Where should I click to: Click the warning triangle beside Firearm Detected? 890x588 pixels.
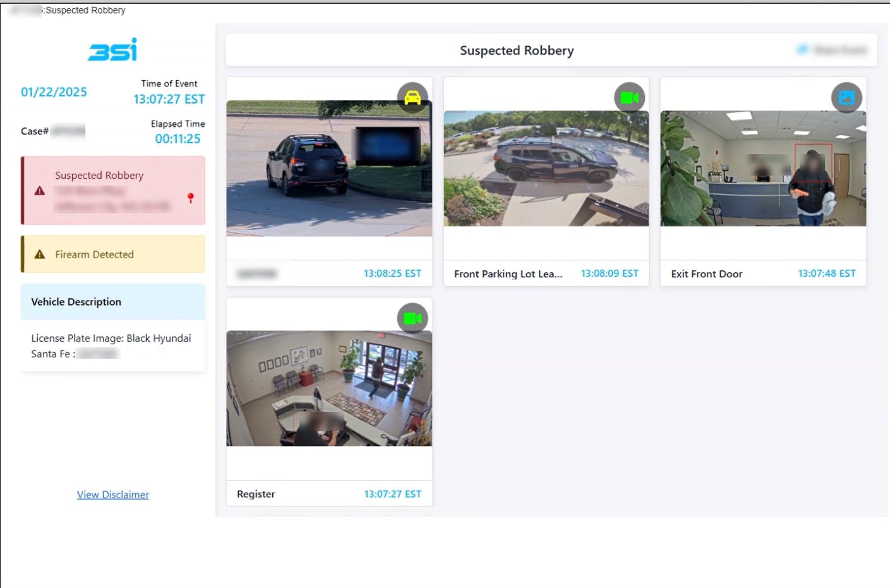click(x=40, y=255)
